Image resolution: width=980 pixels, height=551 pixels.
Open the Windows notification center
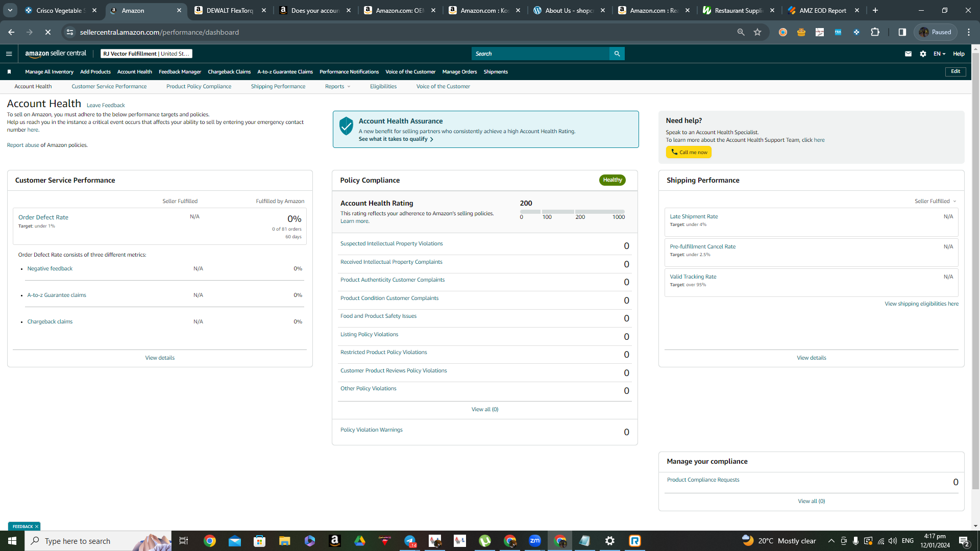click(x=964, y=541)
